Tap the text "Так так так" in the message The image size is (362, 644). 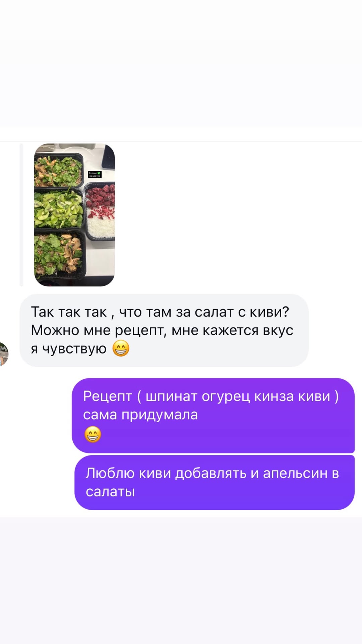click(69, 312)
